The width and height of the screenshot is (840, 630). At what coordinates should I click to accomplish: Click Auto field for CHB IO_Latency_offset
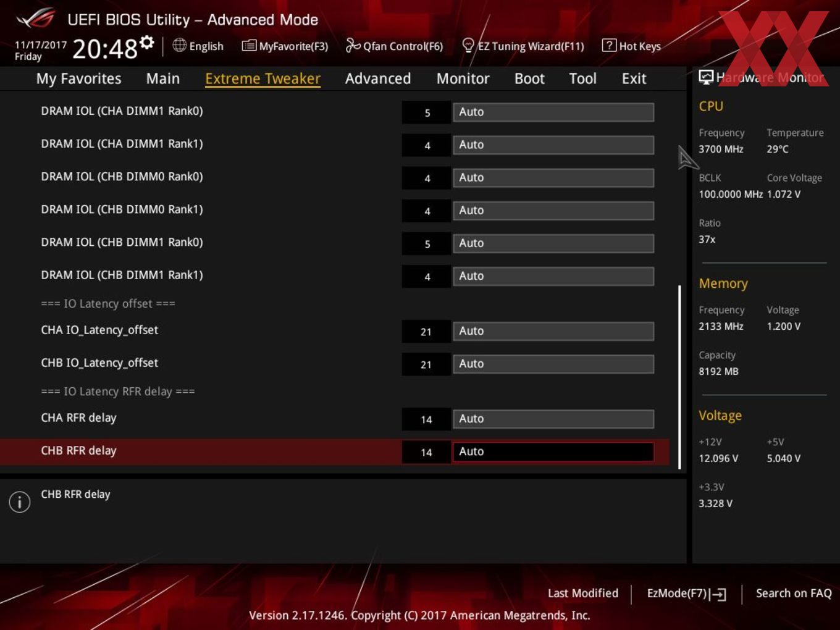(553, 363)
